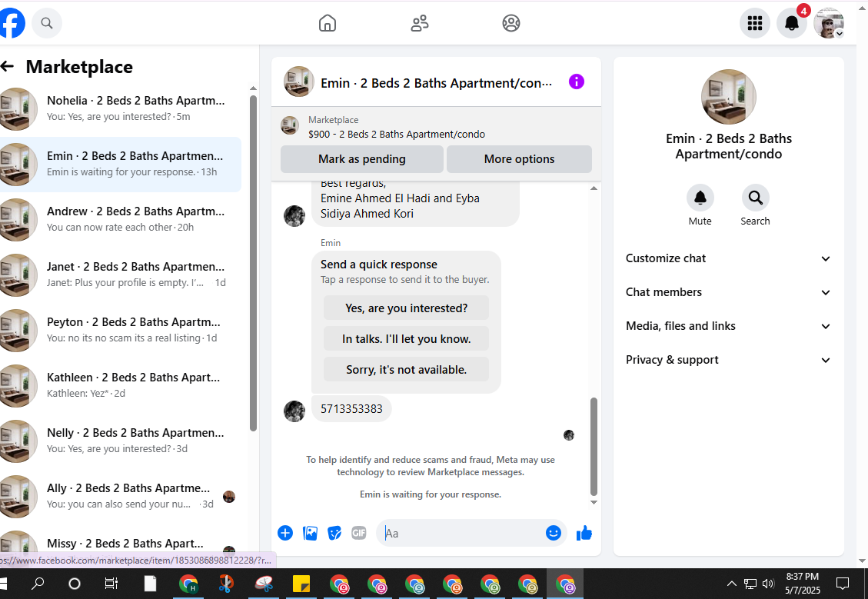This screenshot has width=868, height=599.
Task: Open the $900 Marketplace listing link
Action: [397, 134]
